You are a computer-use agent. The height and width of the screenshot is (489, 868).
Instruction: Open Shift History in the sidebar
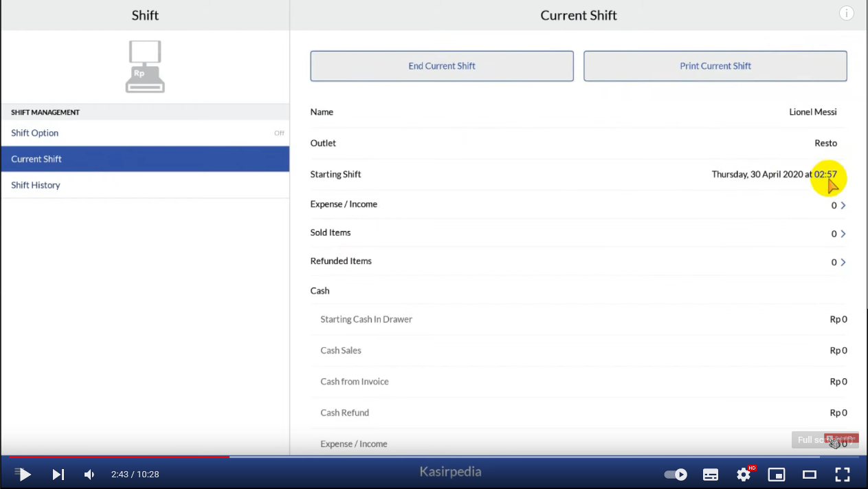(x=145, y=185)
